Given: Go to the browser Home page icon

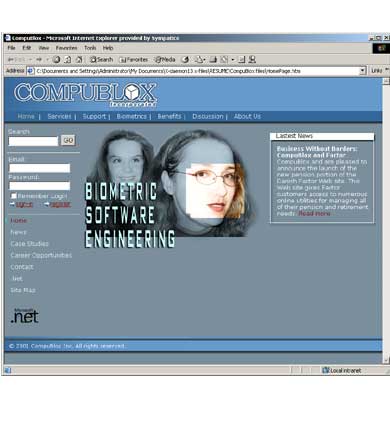Looking at the screenshot, I should coord(79,60).
